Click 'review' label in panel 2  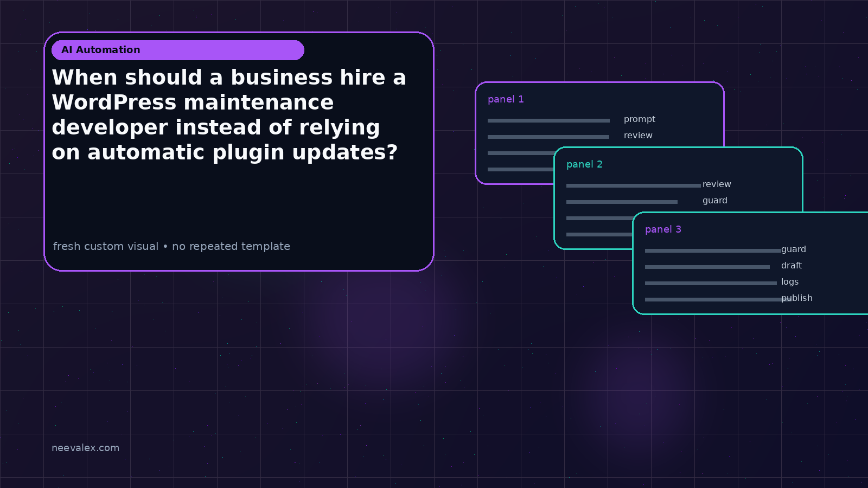point(717,184)
